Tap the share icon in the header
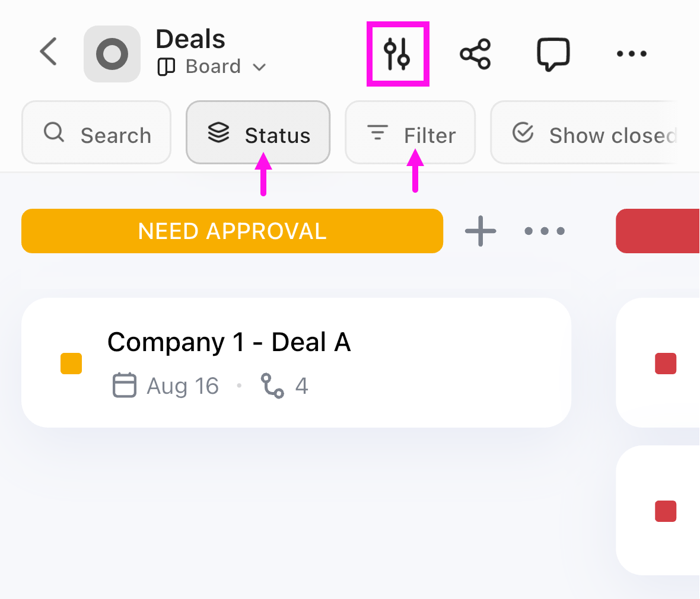The width and height of the screenshot is (700, 599). (x=475, y=53)
